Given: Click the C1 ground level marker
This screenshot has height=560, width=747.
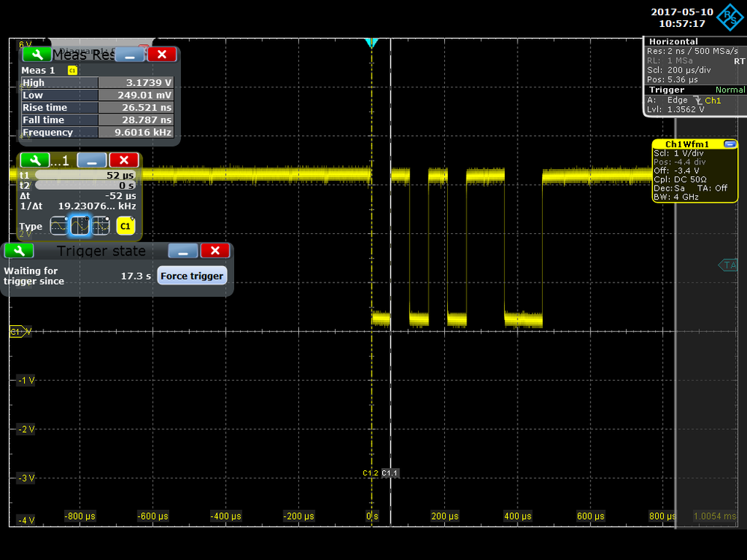Looking at the screenshot, I should click(18, 331).
